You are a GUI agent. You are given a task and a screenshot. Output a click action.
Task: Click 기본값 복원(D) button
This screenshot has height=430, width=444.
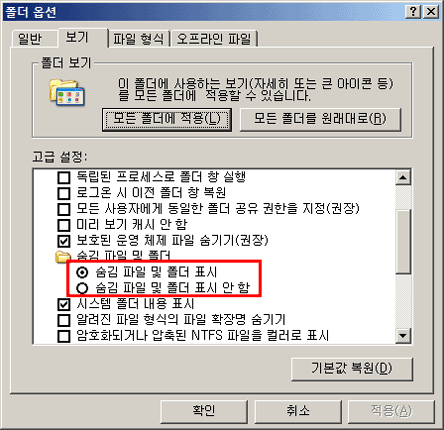pos(352,369)
